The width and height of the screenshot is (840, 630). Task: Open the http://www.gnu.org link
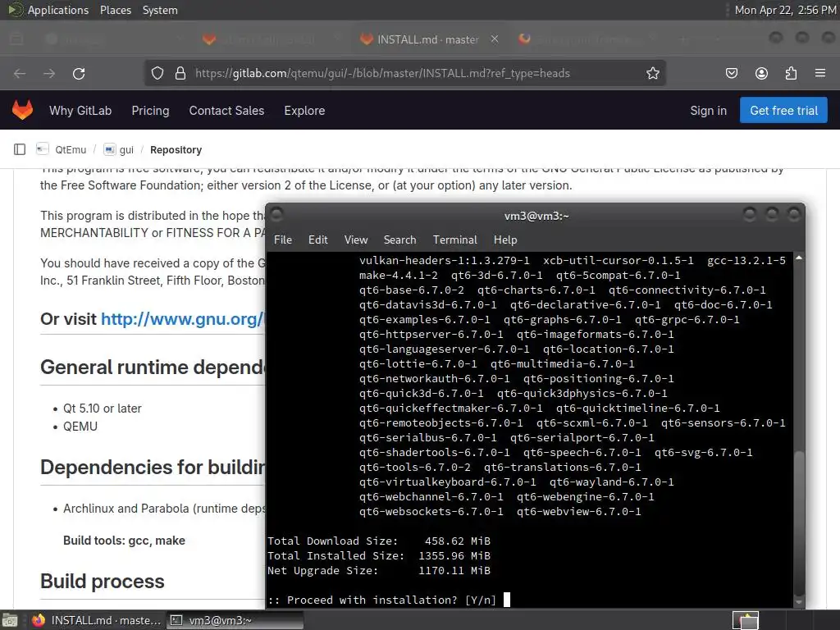pyautogui.click(x=182, y=319)
